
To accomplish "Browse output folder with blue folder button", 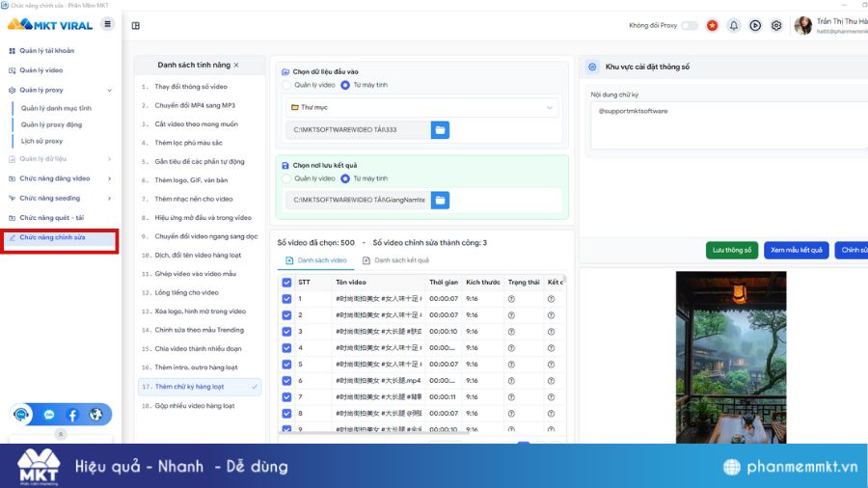I will [440, 200].
